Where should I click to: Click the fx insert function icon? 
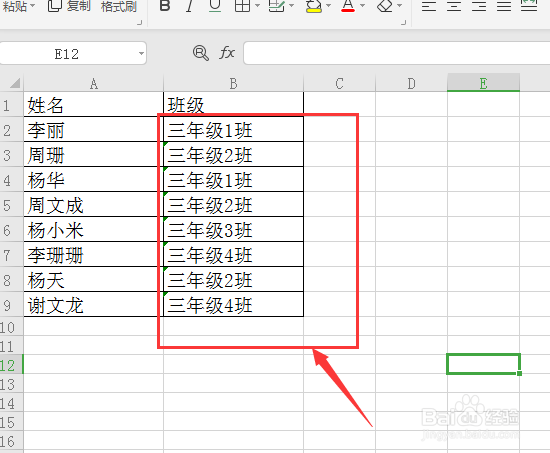(227, 53)
